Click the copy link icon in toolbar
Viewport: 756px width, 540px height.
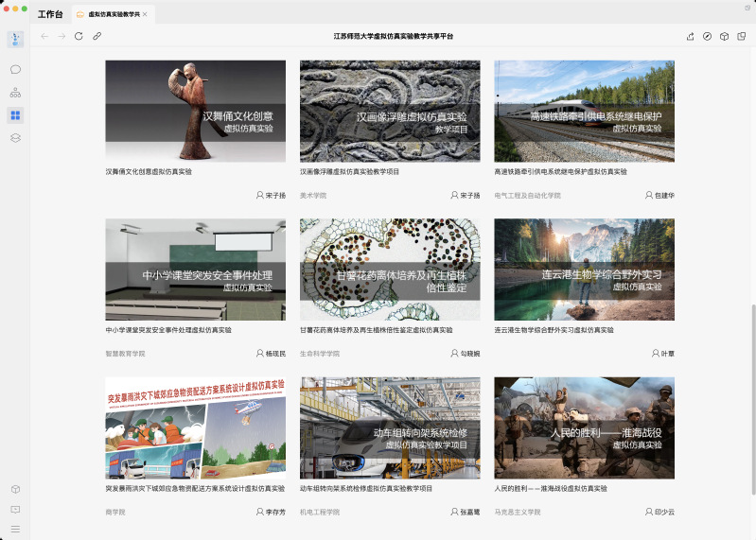tap(97, 36)
